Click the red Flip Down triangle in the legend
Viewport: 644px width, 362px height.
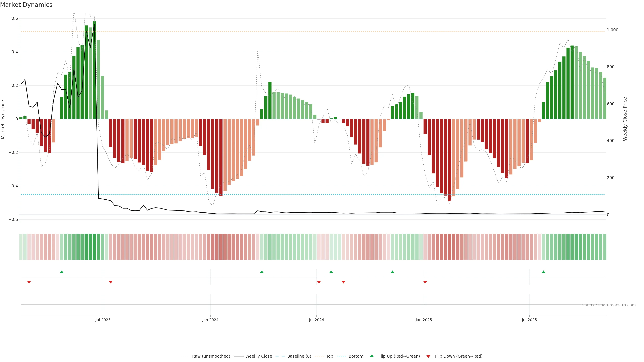(428, 356)
